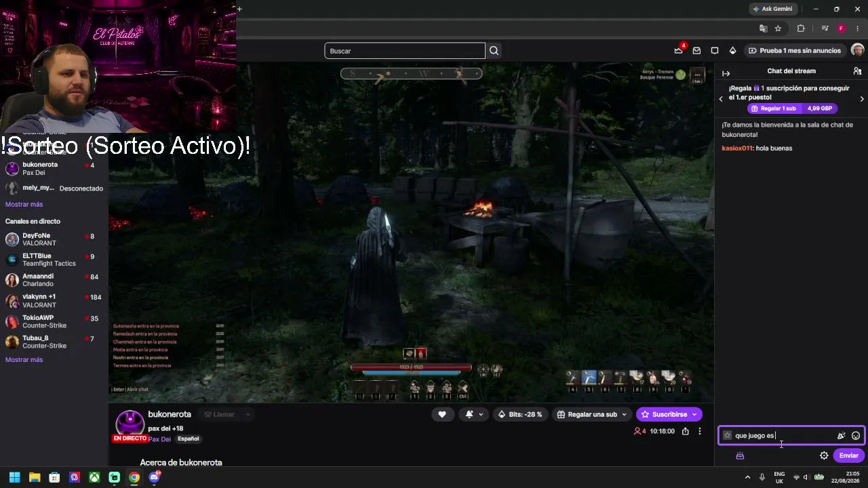This screenshot has width=868, height=488.
Task: Open the notifications inbox icon
Action: (696, 51)
